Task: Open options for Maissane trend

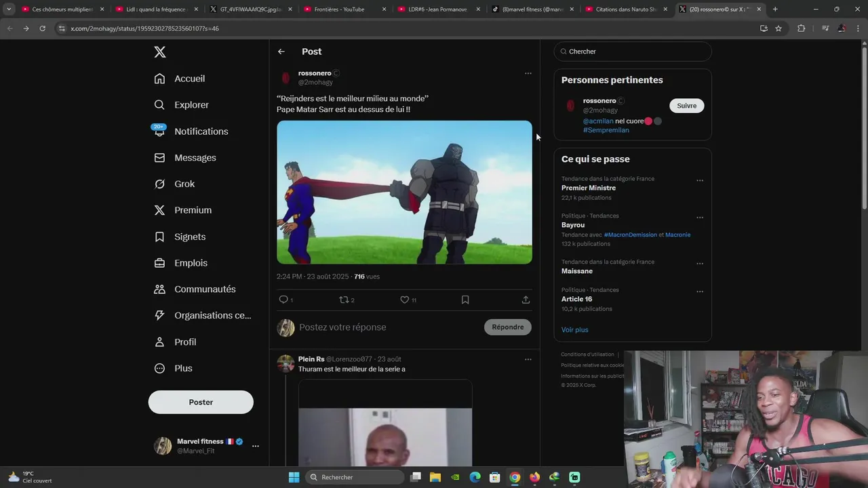Action: [700, 264]
